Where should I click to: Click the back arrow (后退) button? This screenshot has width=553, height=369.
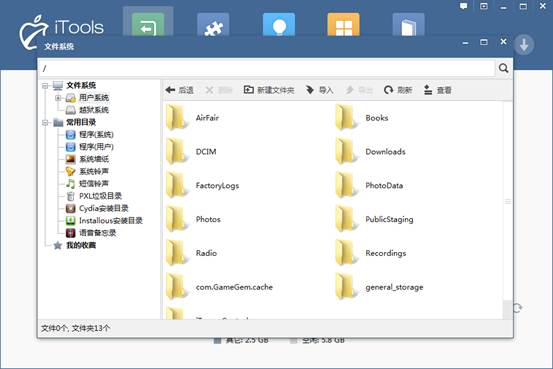point(180,90)
